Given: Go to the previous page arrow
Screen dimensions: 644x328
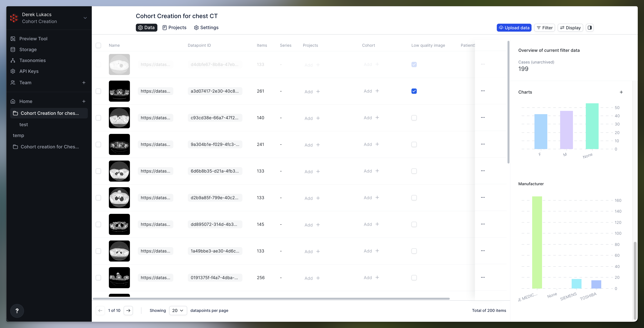Looking at the screenshot, I should (100, 311).
